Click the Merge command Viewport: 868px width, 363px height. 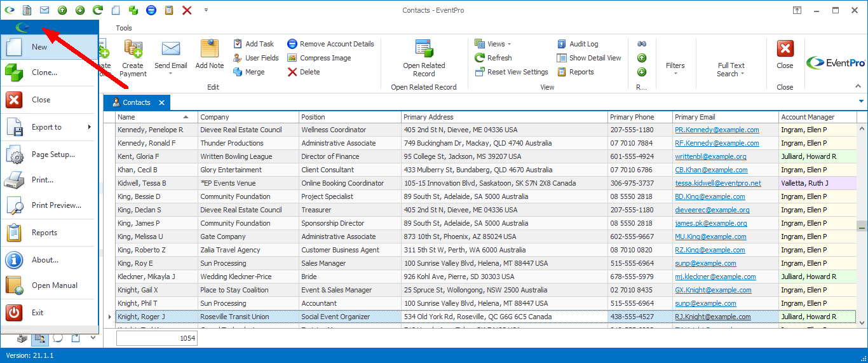pos(248,72)
